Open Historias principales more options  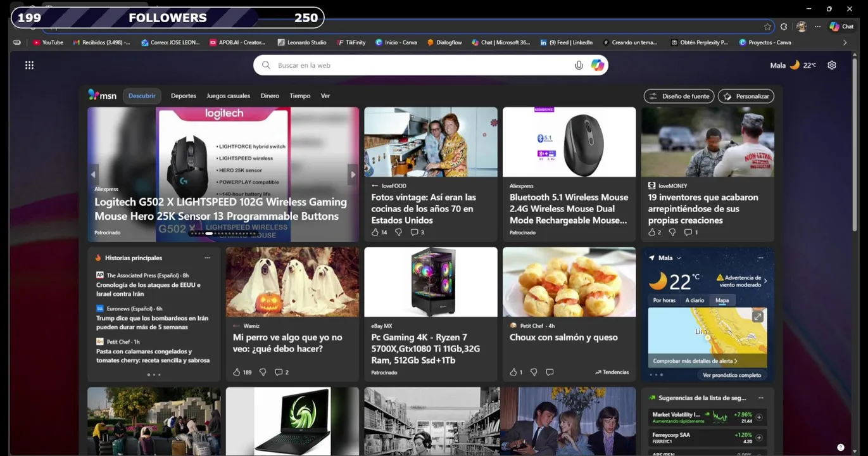[x=207, y=258]
